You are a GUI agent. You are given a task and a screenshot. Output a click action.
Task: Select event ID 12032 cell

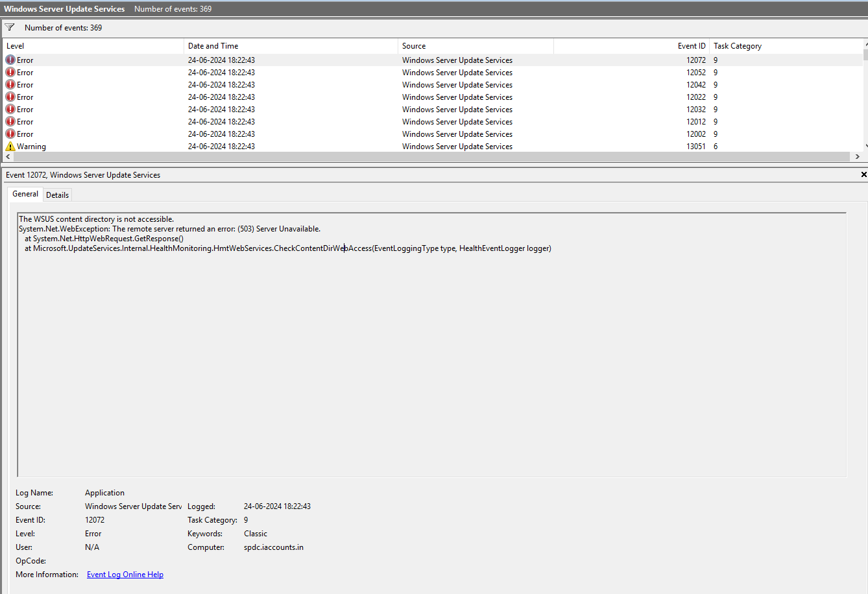tap(696, 109)
